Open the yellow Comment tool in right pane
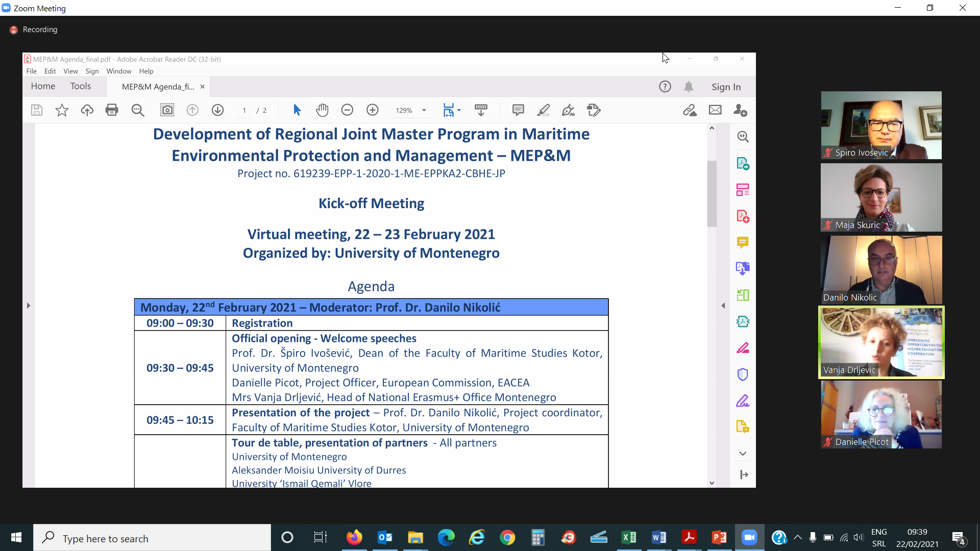The image size is (980, 551). (x=743, y=242)
